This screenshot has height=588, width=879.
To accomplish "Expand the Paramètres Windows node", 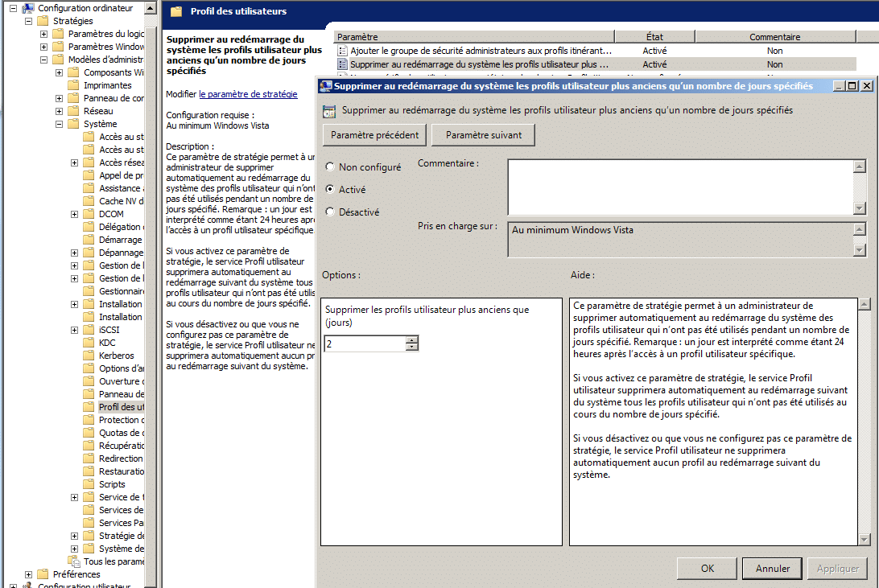I will (43, 47).
